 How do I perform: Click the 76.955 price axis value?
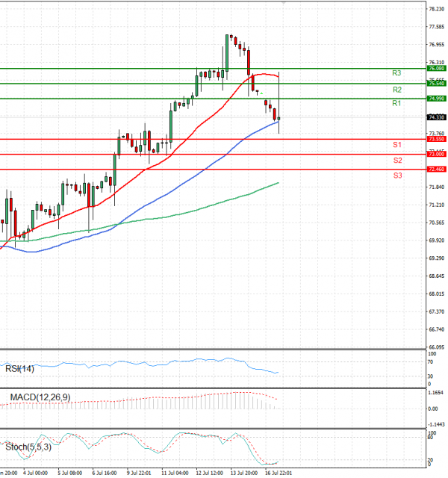click(436, 45)
